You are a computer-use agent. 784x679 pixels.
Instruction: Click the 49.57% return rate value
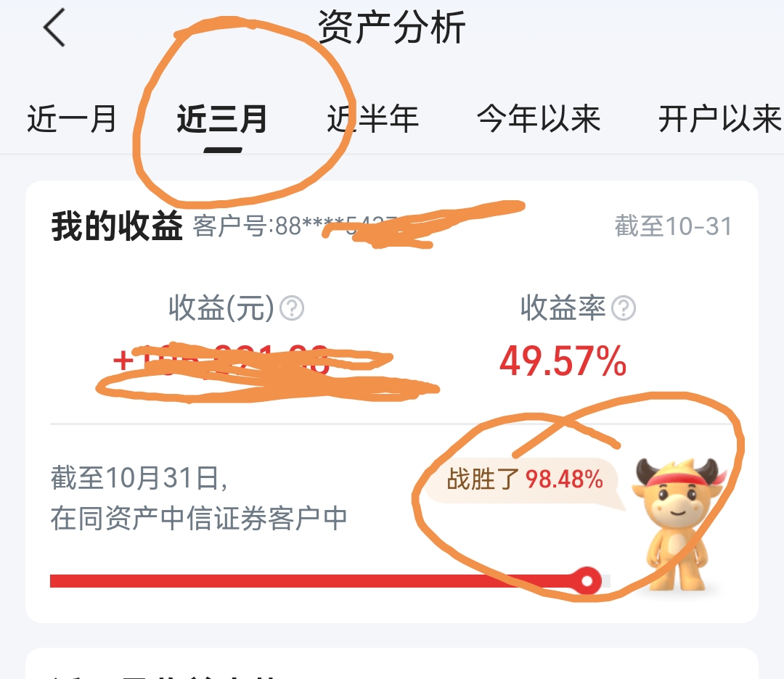[x=563, y=361]
